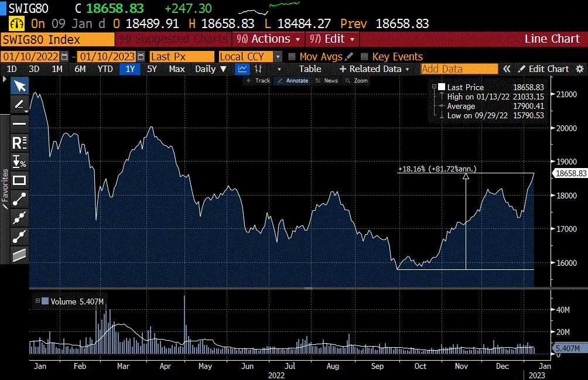This screenshot has width=588, height=380.
Task: Open the Related Data dropdown
Action: pyautogui.click(x=374, y=69)
